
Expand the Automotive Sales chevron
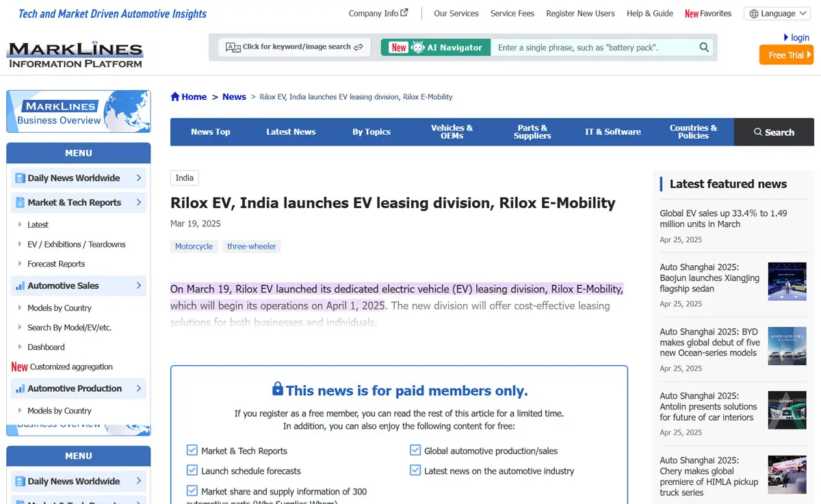tap(139, 286)
